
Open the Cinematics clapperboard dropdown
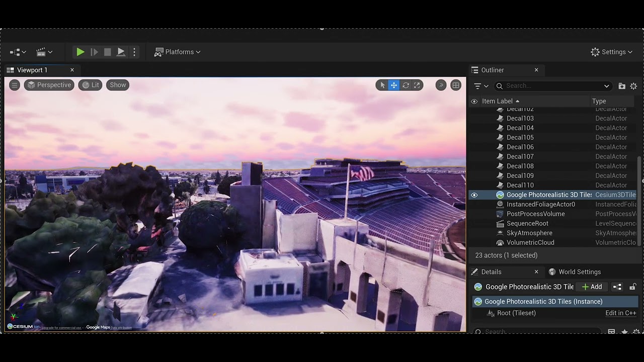click(x=44, y=52)
